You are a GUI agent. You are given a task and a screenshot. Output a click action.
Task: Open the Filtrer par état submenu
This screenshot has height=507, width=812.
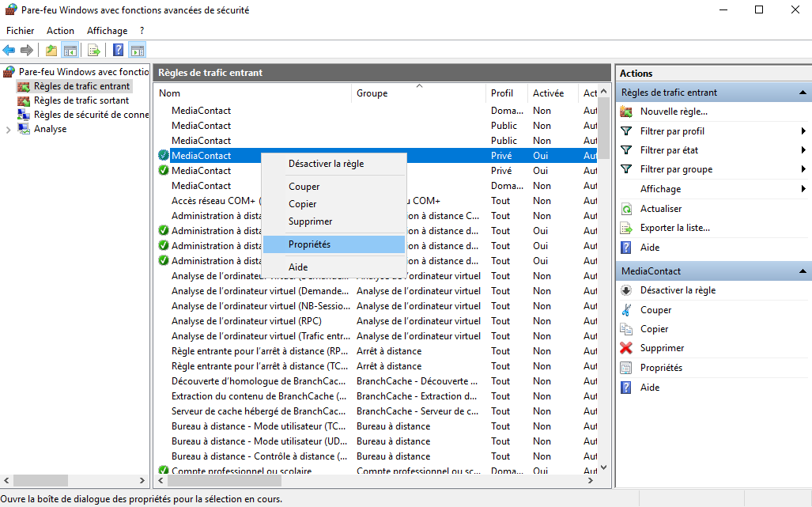(x=669, y=150)
